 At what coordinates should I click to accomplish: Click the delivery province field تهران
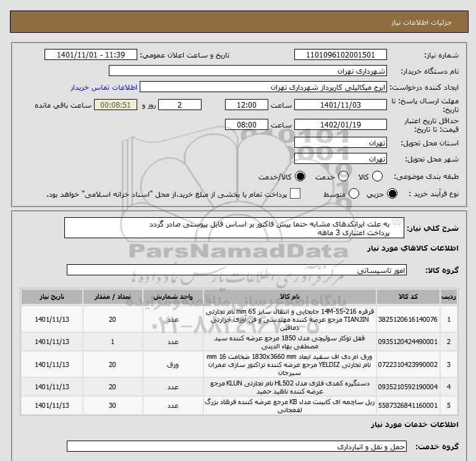340,142
